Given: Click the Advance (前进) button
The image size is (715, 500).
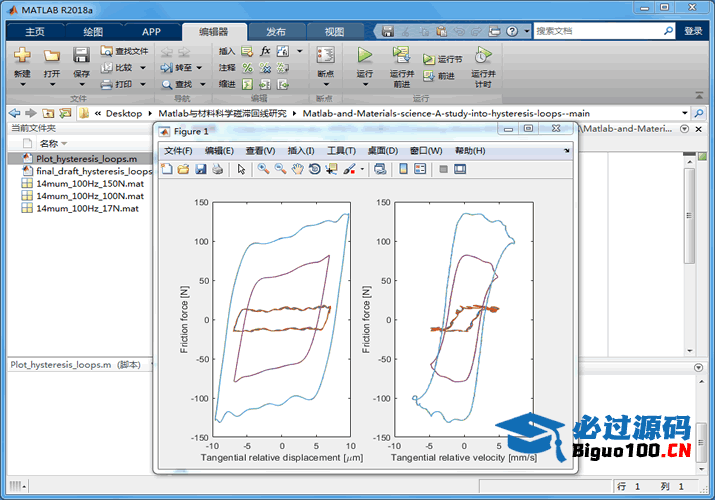Looking at the screenshot, I should [439, 76].
